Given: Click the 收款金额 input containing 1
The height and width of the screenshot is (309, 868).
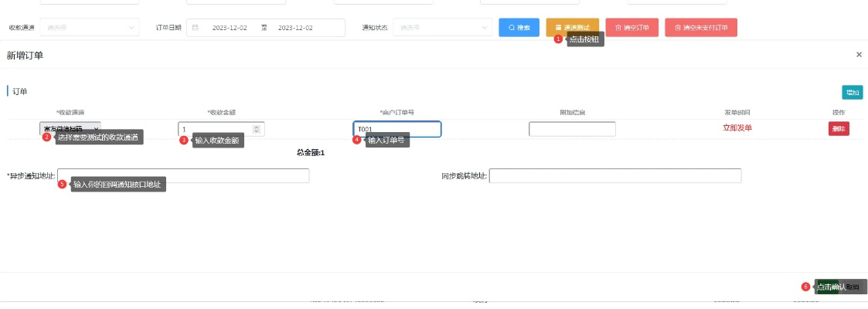Looking at the screenshot, I should [221, 129].
